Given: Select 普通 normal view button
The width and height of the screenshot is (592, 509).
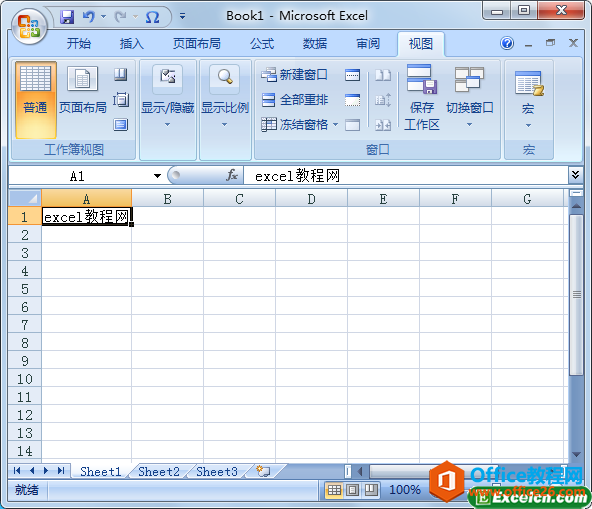Looking at the screenshot, I should tap(35, 100).
